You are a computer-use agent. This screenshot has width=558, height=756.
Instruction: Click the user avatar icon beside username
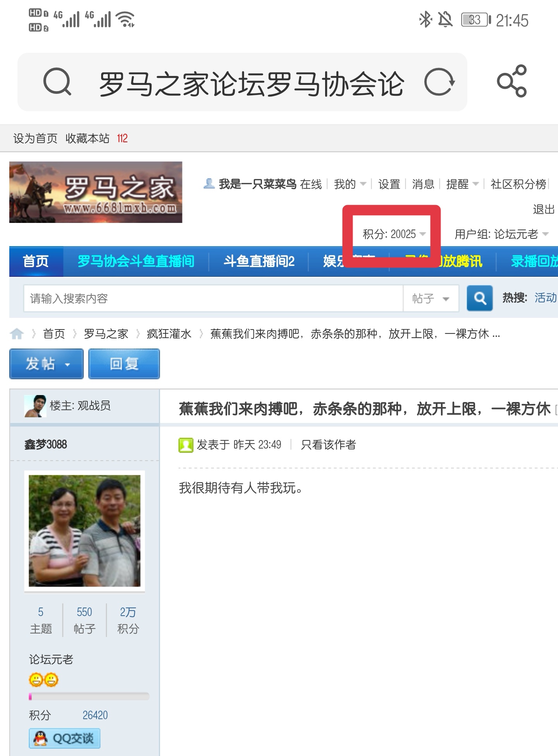tap(209, 184)
